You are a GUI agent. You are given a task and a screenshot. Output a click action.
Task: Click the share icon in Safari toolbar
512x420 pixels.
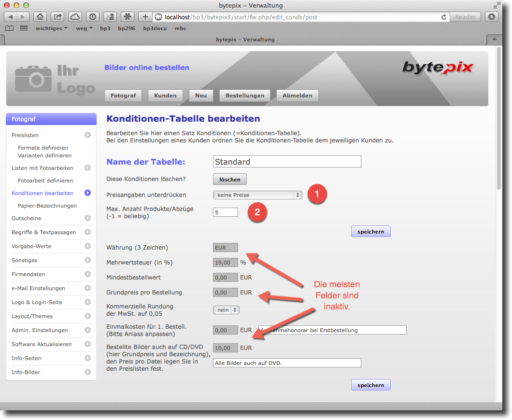click(57, 17)
